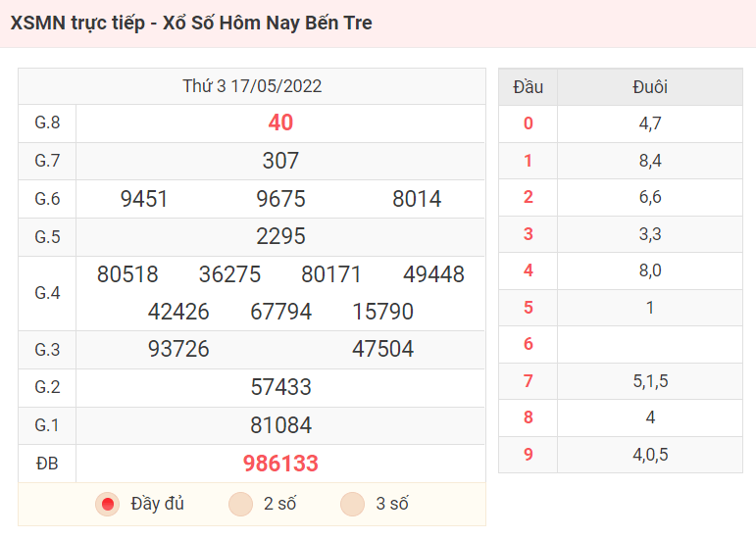Click the G.4 number 15790
756x539 pixels.
[382, 312]
